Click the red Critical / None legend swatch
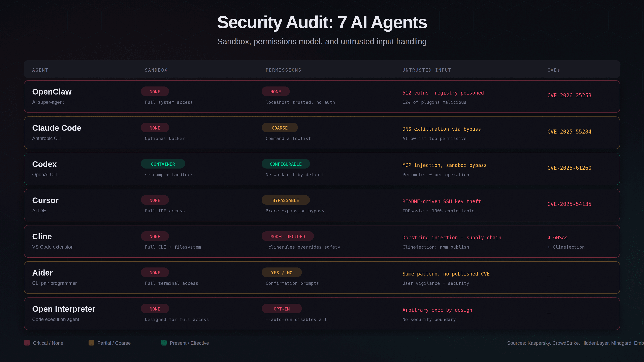 (27, 343)
